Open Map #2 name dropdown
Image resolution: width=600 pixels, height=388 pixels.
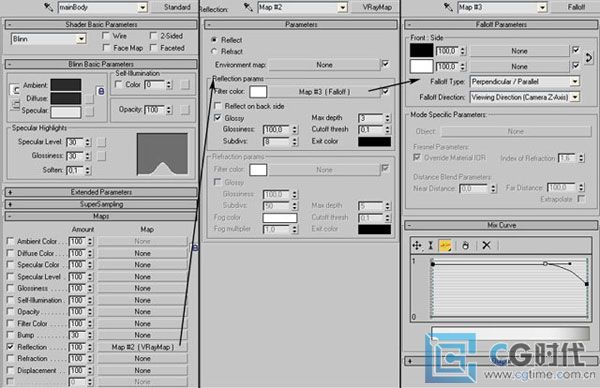pos(342,7)
